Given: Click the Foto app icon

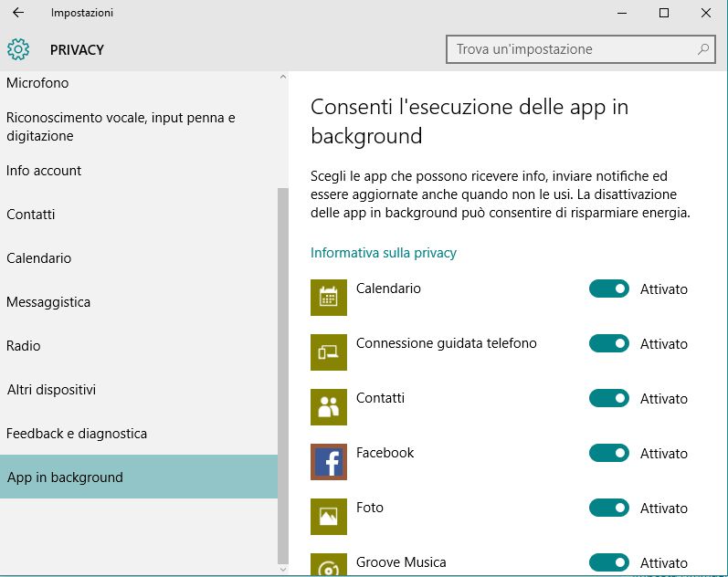Looking at the screenshot, I should point(329,517).
